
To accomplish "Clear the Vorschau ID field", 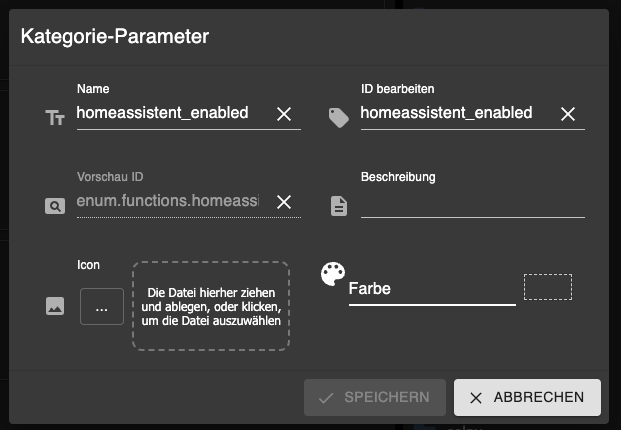I will (x=284, y=202).
